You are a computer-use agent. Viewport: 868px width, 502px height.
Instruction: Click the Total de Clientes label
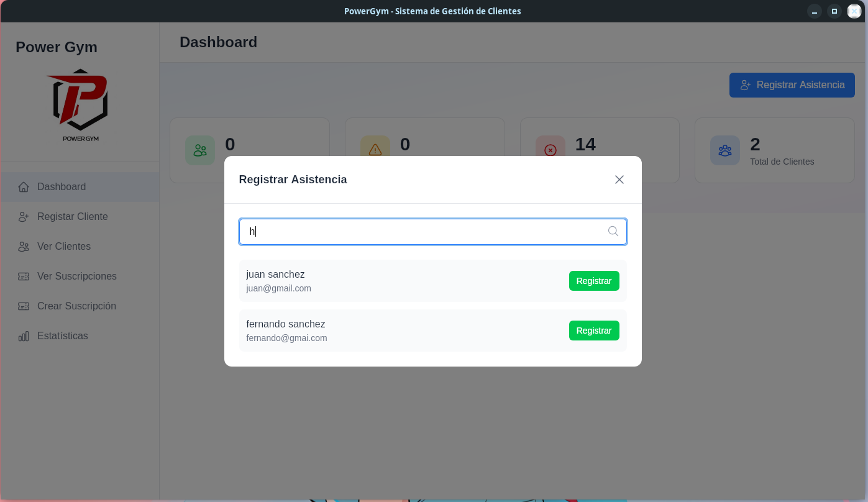782,162
